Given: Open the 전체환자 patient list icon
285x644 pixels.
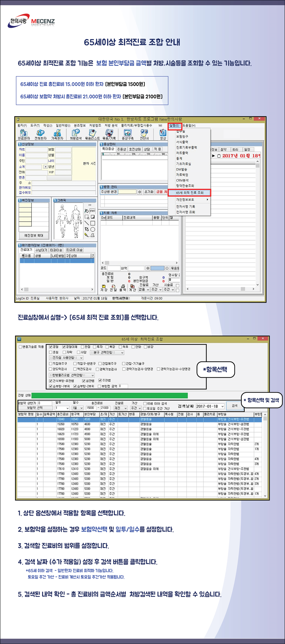Looking at the screenshot, I should tap(40, 133).
